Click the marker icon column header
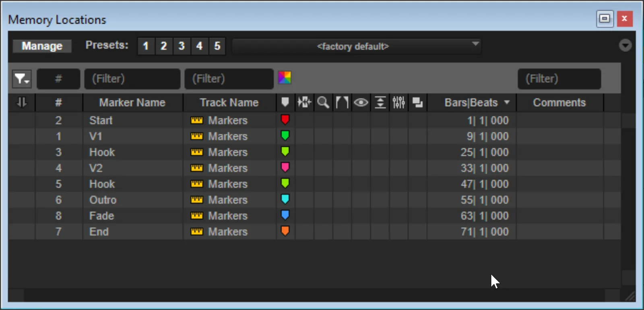 pyautogui.click(x=285, y=102)
